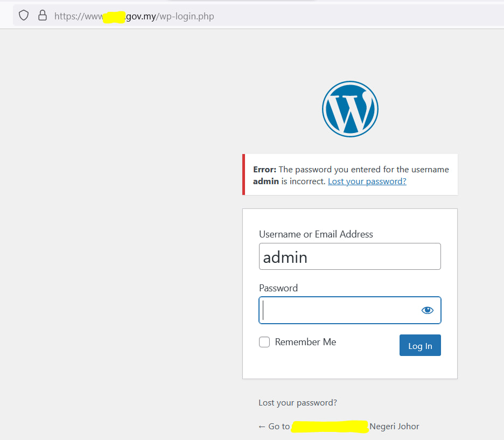Screen dimensions: 504x440
Task: Submit credentials with Log In
Action: (420, 345)
